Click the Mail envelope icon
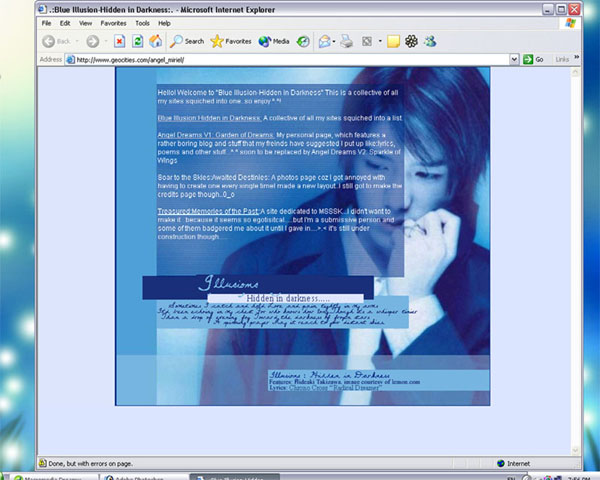Screen dimensions: 600x480 point(324,41)
